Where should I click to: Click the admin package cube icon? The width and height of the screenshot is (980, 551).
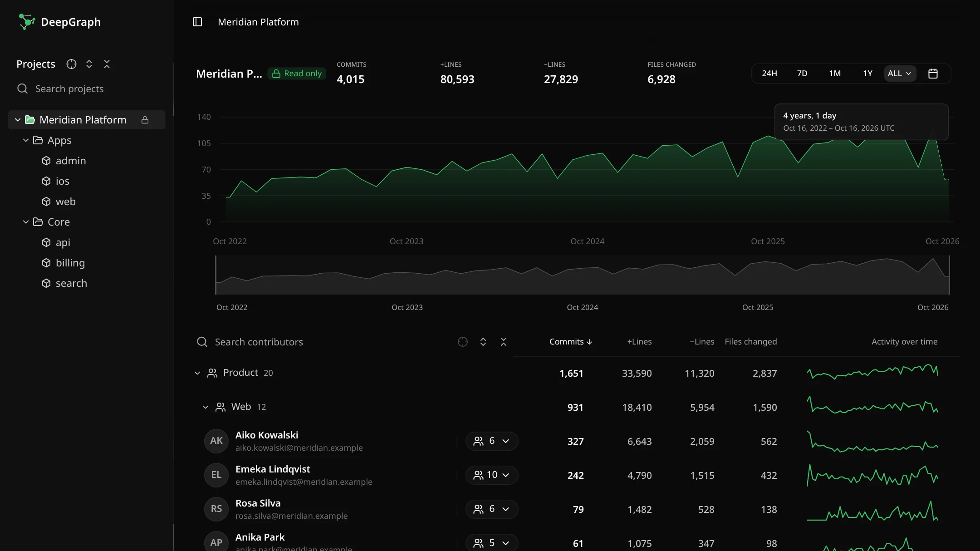point(46,161)
